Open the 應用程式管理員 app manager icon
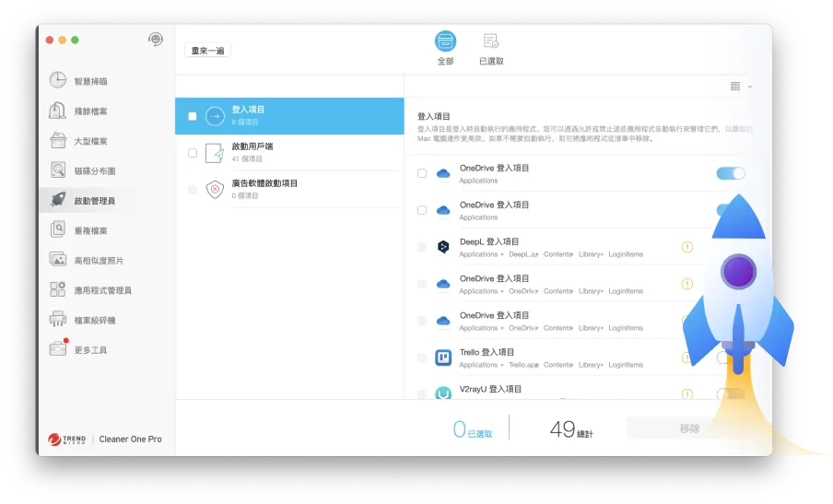This screenshot has width=833, height=504. pos(58,289)
